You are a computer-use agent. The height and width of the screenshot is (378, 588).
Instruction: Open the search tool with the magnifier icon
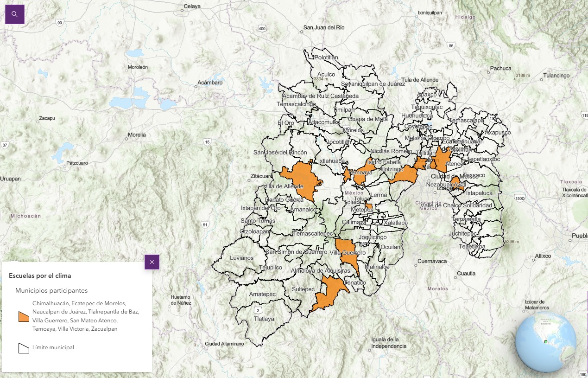tap(14, 14)
